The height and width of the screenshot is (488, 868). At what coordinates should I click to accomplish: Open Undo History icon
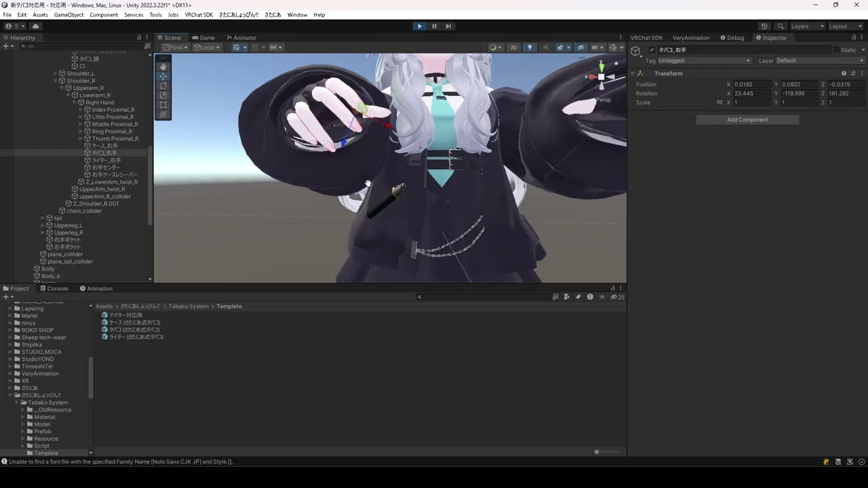765,26
